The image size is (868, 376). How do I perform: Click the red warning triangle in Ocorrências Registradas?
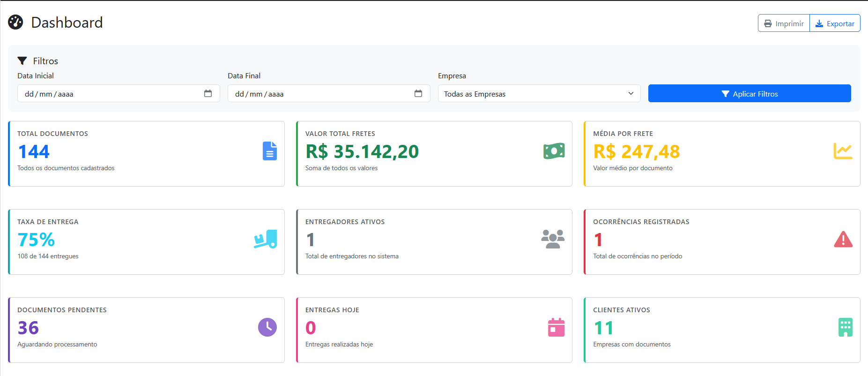pyautogui.click(x=843, y=239)
